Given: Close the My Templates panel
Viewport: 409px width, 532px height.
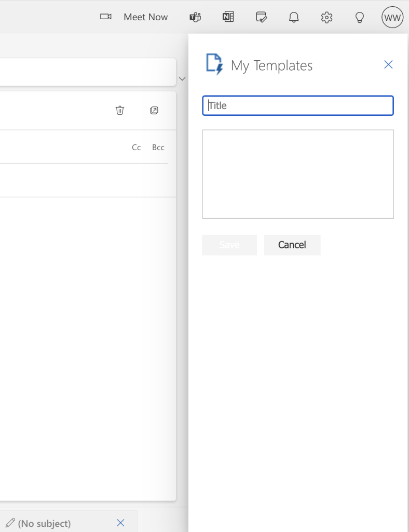Looking at the screenshot, I should [388, 64].
